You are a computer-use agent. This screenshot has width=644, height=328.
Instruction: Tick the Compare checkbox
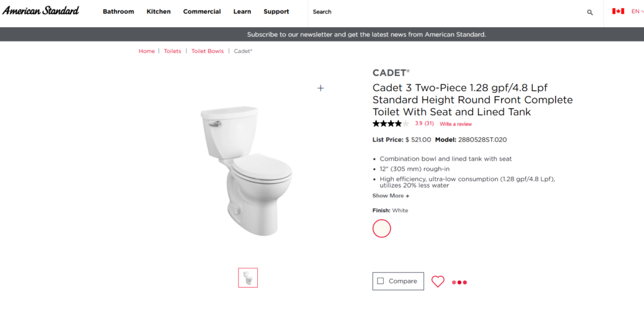[x=380, y=281]
